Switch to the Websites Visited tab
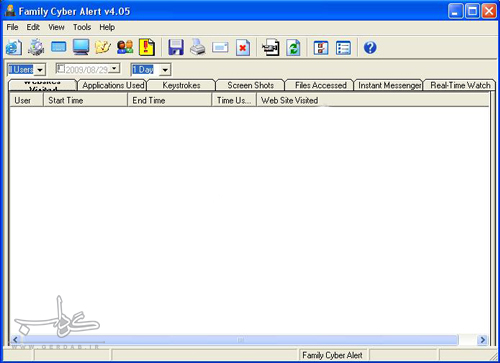Image resolution: width=500 pixels, height=363 pixels. [x=43, y=85]
